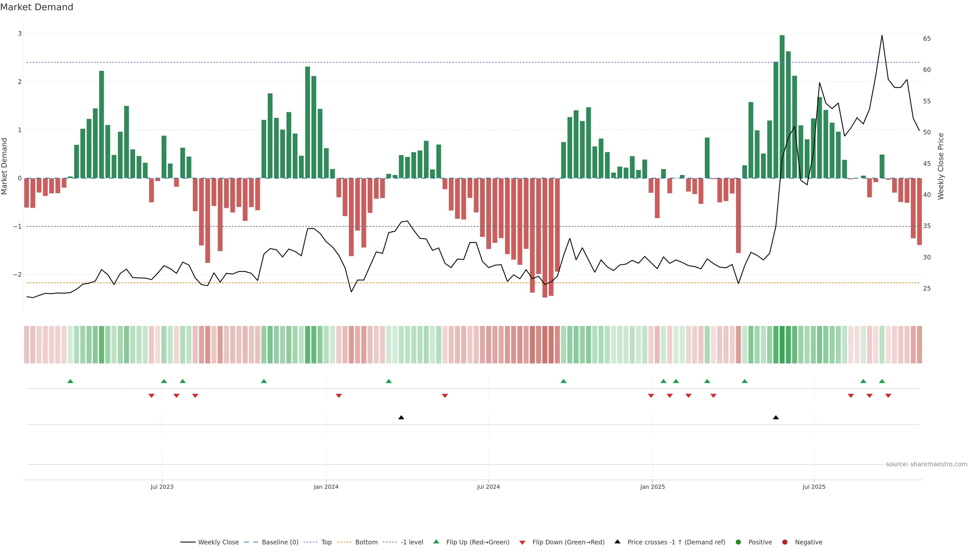Click the tallest green demand bar
The height and width of the screenshot is (551, 980).
click(x=782, y=106)
